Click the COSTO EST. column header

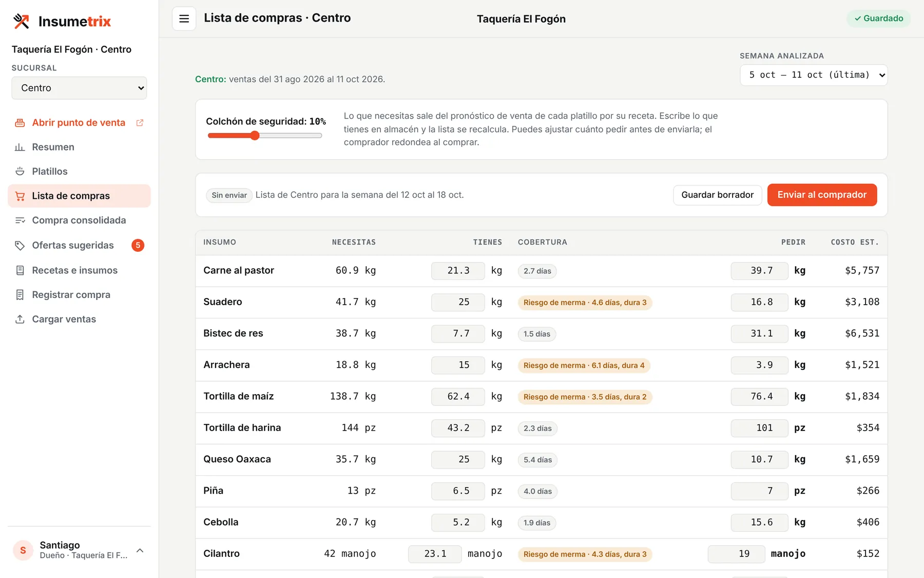pyautogui.click(x=855, y=242)
